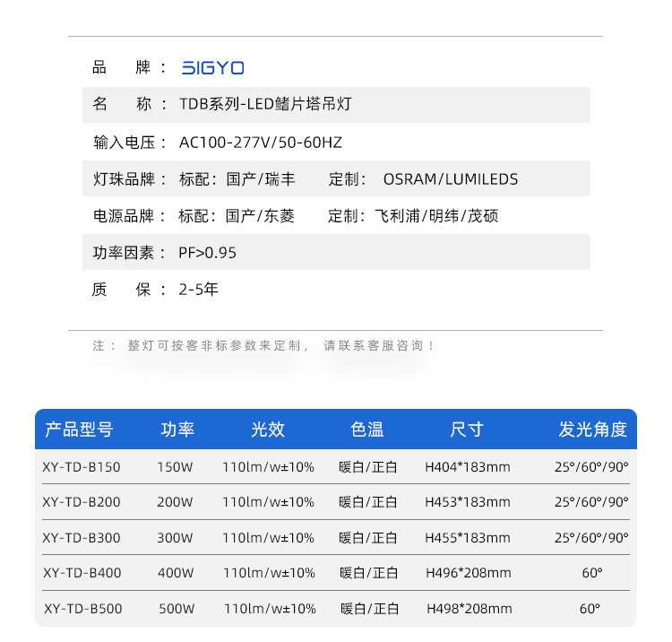Click table header '发光角度'

(x=593, y=429)
